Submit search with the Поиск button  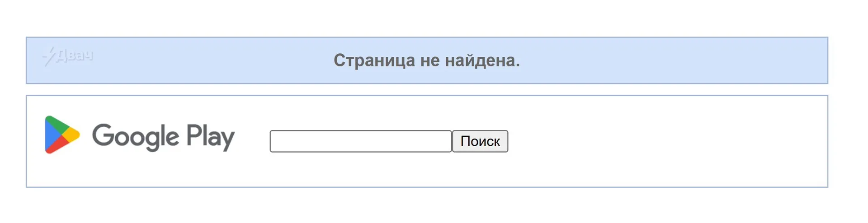pyautogui.click(x=480, y=141)
